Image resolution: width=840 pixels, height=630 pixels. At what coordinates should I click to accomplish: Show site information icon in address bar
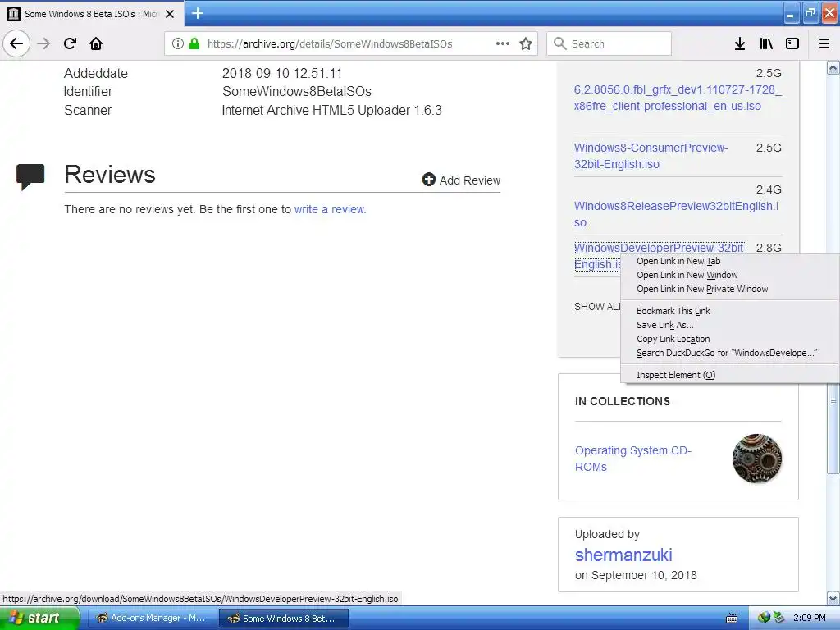178,43
